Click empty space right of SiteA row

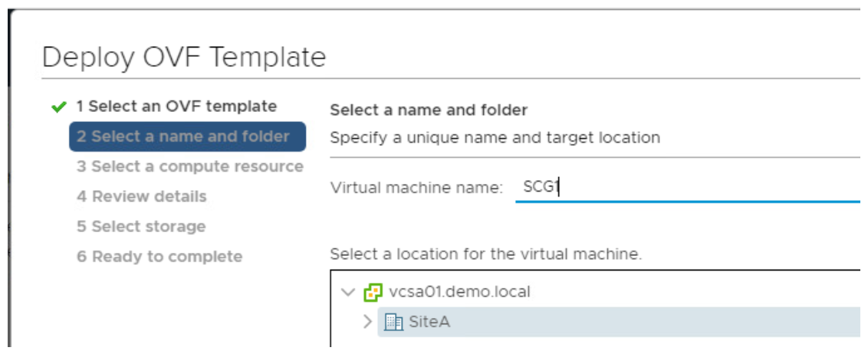pos(652,322)
